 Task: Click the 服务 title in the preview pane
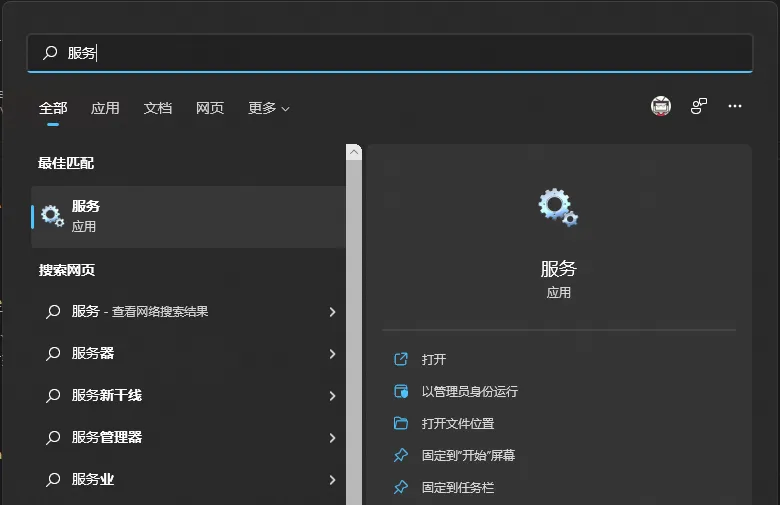coord(559,269)
